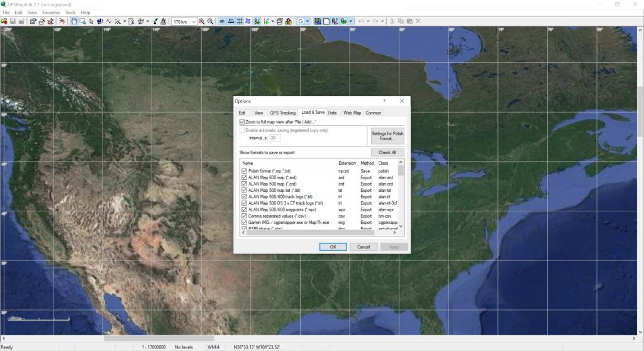Image resolution: width=644 pixels, height=351 pixels.
Task: Click the Google maps toolbar icon
Action: pos(301,21)
